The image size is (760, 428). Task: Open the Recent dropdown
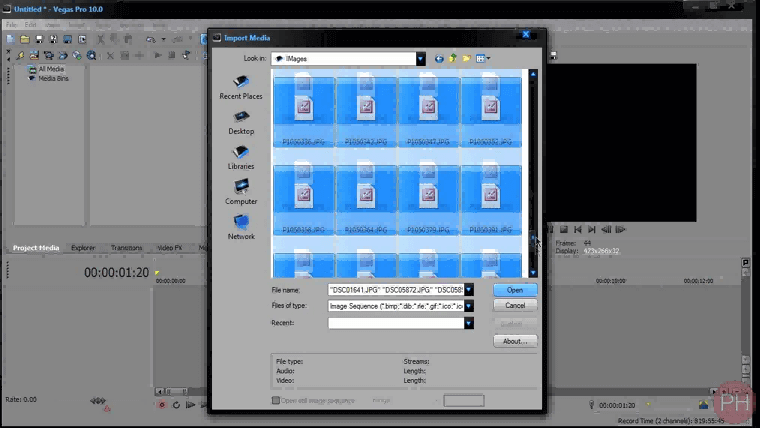469,323
